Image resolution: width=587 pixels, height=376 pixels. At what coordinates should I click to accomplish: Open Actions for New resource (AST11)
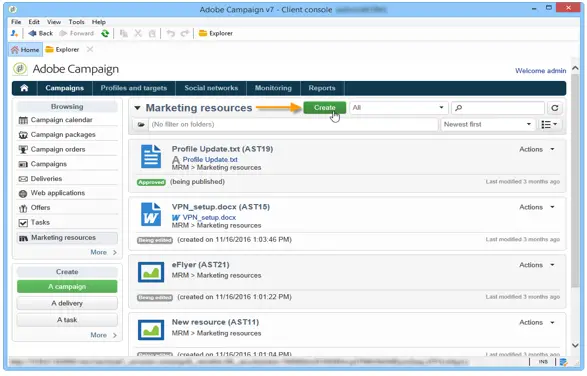coord(536,322)
